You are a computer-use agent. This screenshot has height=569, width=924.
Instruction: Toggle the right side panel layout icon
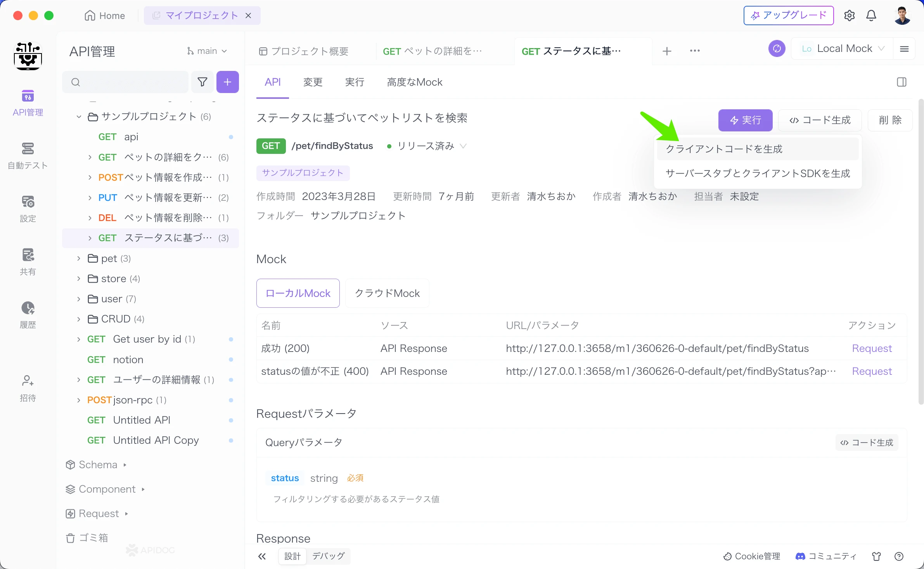tap(901, 82)
